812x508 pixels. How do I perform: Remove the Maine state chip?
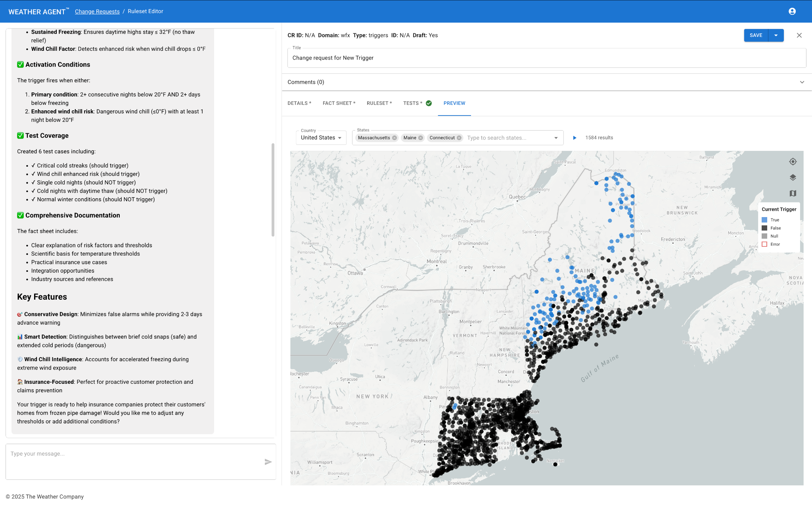click(x=421, y=138)
